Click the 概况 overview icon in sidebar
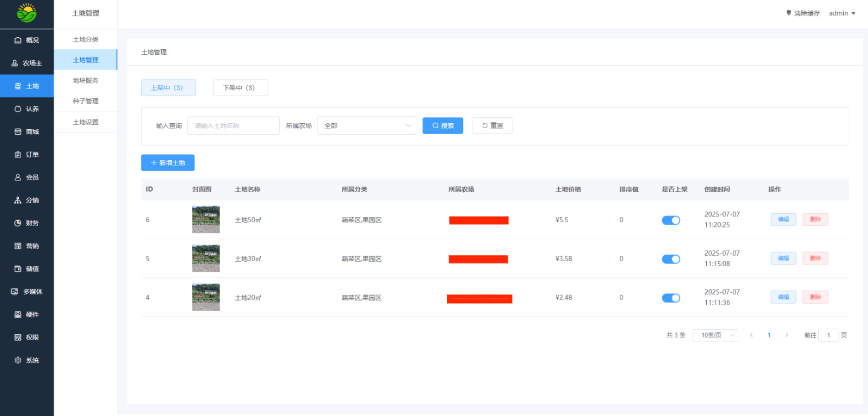This screenshot has height=416, width=868. pos(18,40)
